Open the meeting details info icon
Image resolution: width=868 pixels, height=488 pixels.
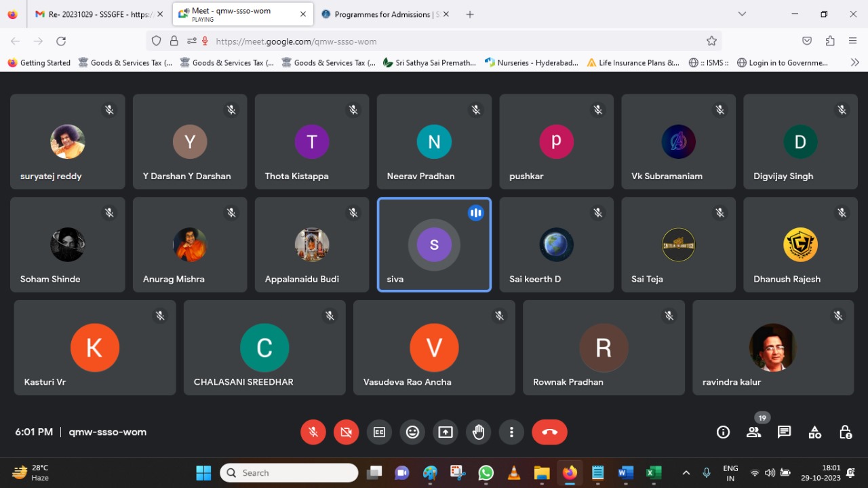pos(723,432)
